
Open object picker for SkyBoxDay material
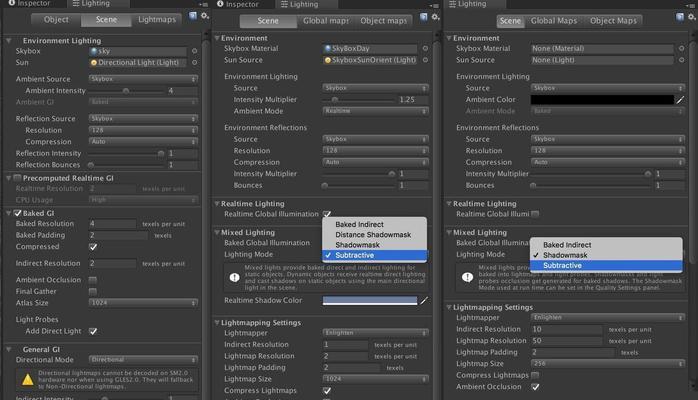click(425, 48)
